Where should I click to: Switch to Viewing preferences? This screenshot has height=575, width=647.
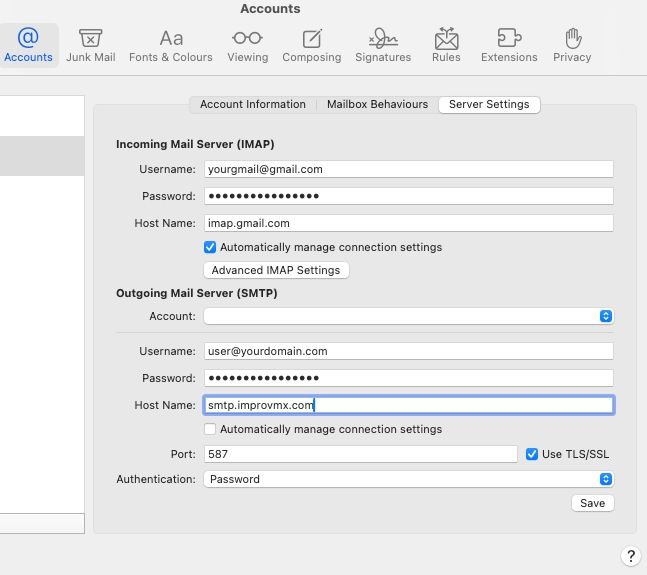click(247, 45)
